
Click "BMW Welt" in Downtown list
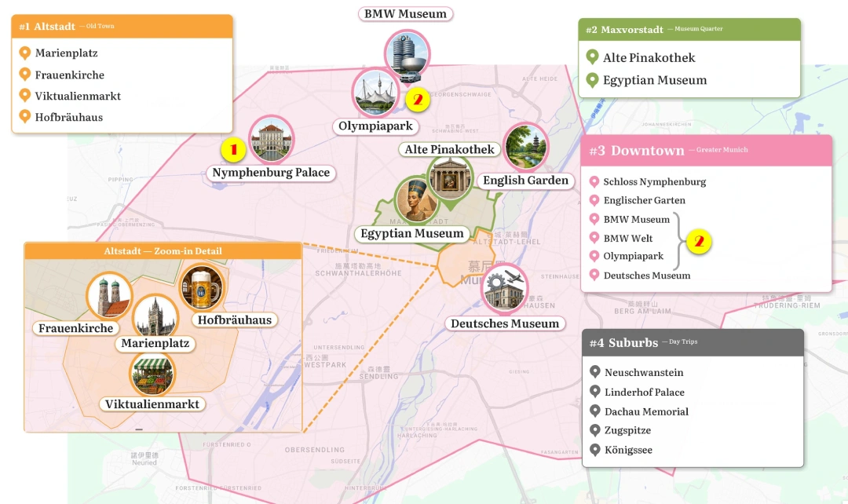pyautogui.click(x=628, y=238)
